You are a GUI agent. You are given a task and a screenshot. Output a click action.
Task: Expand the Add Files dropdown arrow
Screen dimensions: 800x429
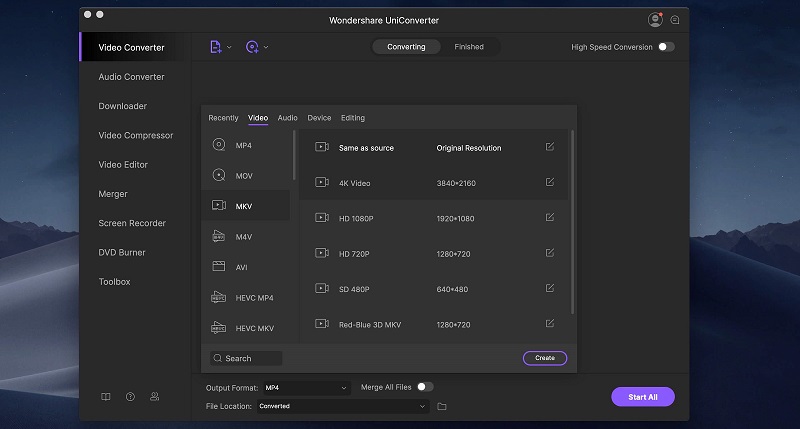(x=229, y=47)
